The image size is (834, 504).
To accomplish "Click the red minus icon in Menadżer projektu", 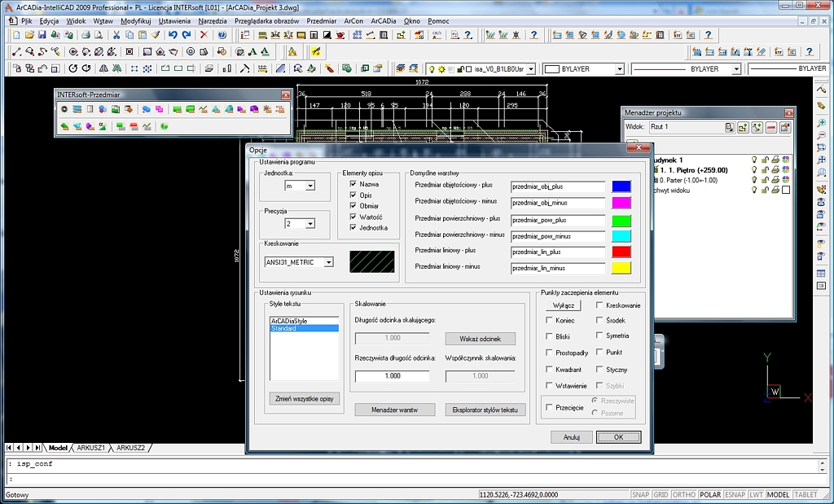I will click(771, 128).
